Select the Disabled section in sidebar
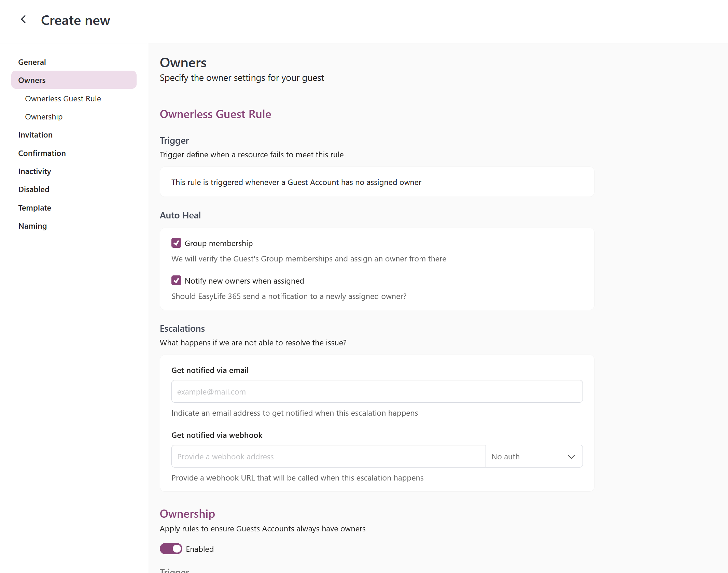Screen dimensions: 728x573 (33, 189)
